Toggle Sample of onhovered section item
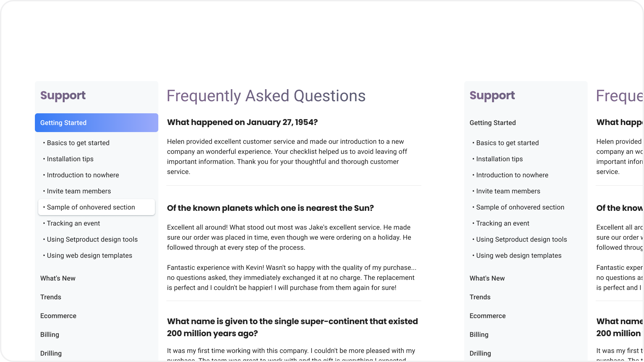The width and height of the screenshot is (644, 362). pyautogui.click(x=96, y=207)
